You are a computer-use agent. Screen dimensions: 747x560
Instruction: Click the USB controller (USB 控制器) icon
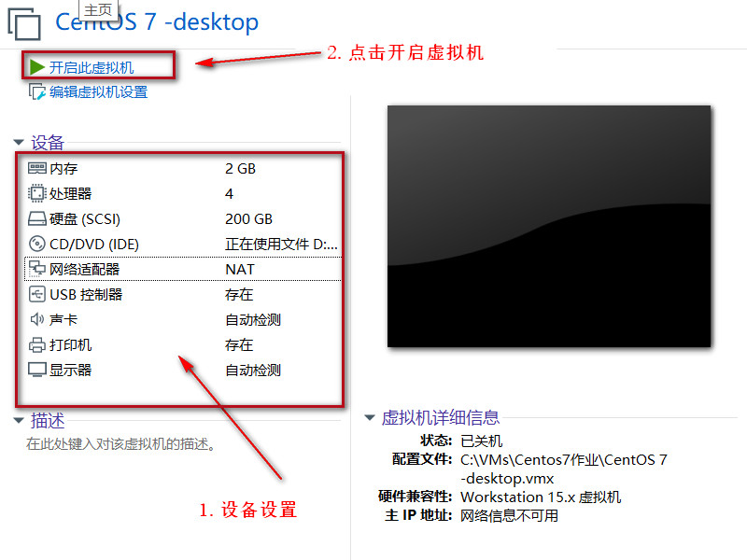click(37, 294)
